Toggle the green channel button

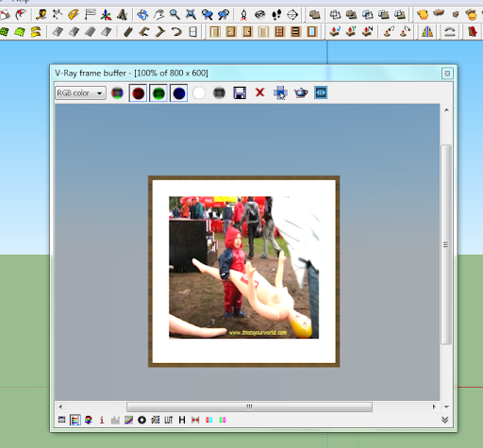click(x=158, y=93)
